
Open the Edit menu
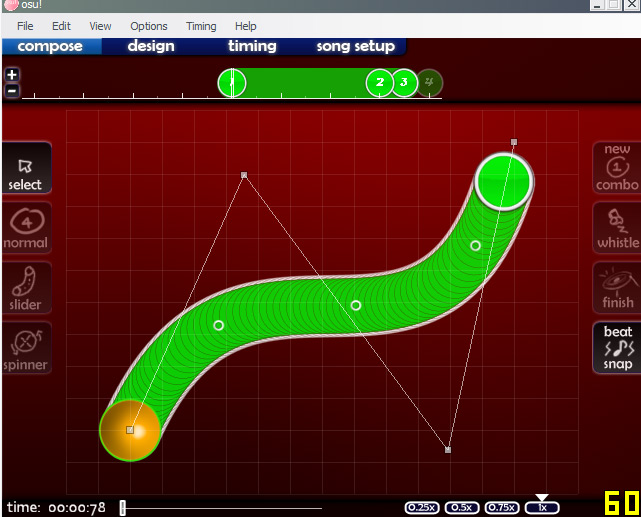(61, 26)
